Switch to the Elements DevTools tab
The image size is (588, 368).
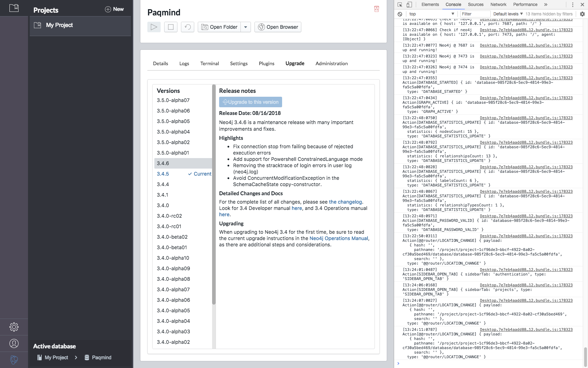(x=430, y=5)
